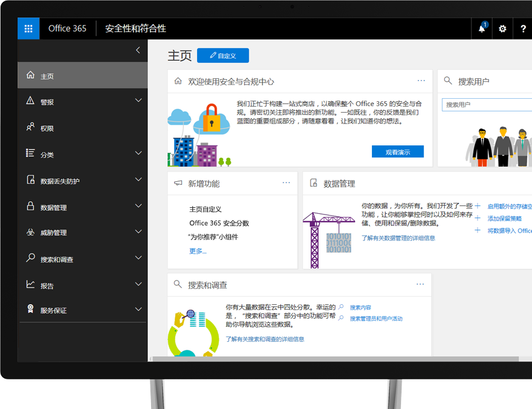Image resolution: width=532 pixels, height=409 pixels.
Task: Open the 更多... link under 新增功能
Action: tap(198, 251)
